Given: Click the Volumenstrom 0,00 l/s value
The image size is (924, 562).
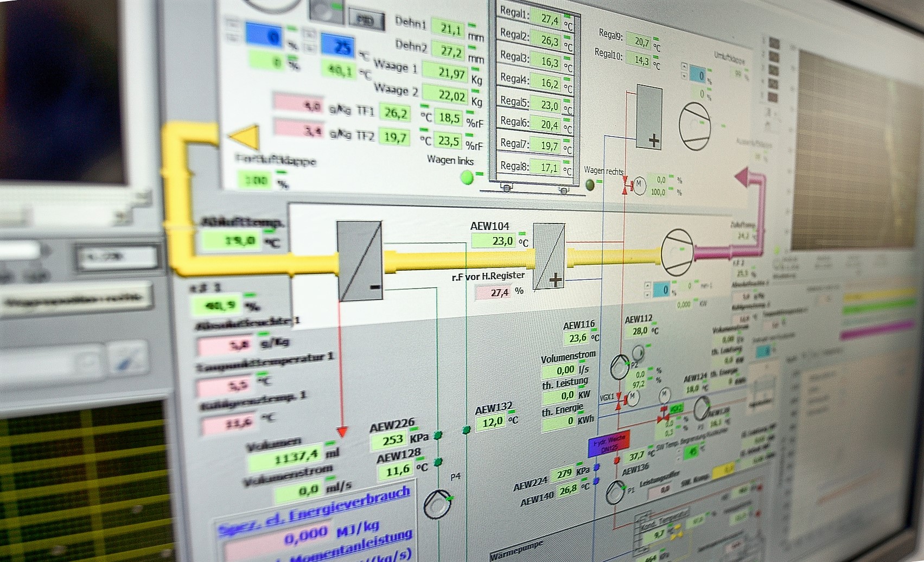Looking at the screenshot, I should [x=559, y=371].
